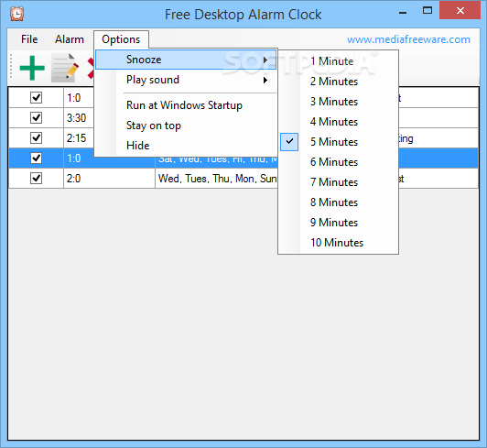Toggle the 3:30 alarm checkbox
The width and height of the screenshot is (487, 448).
[x=36, y=118]
